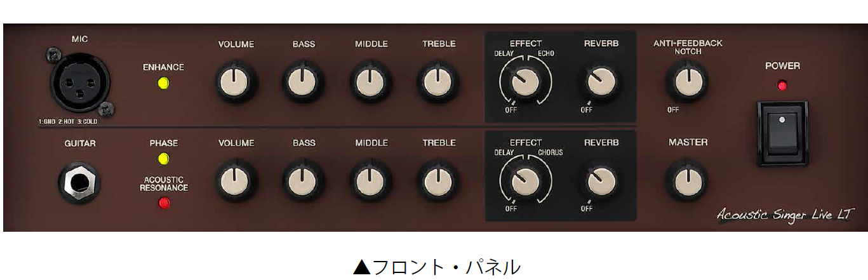The image size is (868, 280).
Task: Flip the black POWER rocker switch
Action: point(782,133)
